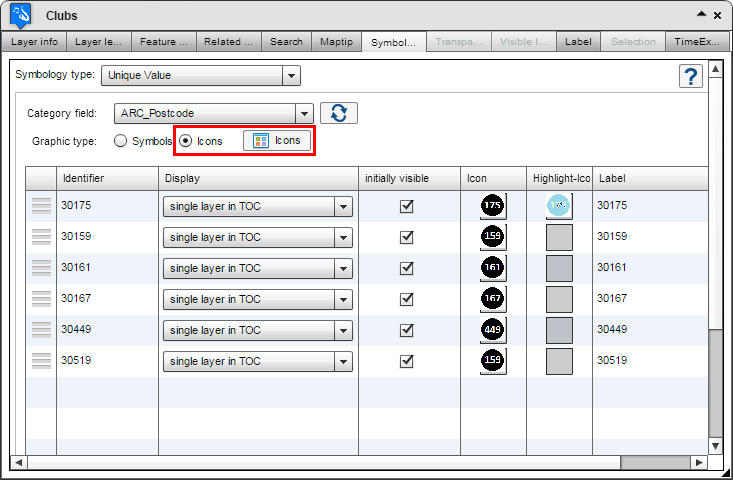Switch to the Search tab
The width and height of the screenshot is (733, 480).
tap(287, 42)
